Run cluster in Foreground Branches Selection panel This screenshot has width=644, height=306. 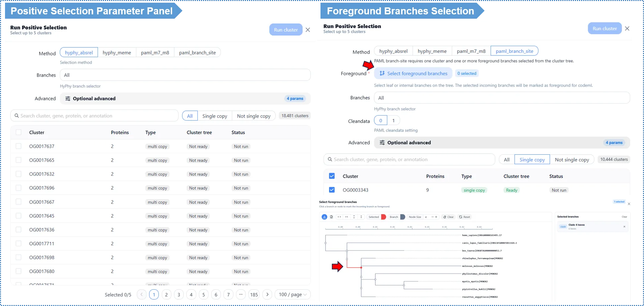tap(605, 28)
